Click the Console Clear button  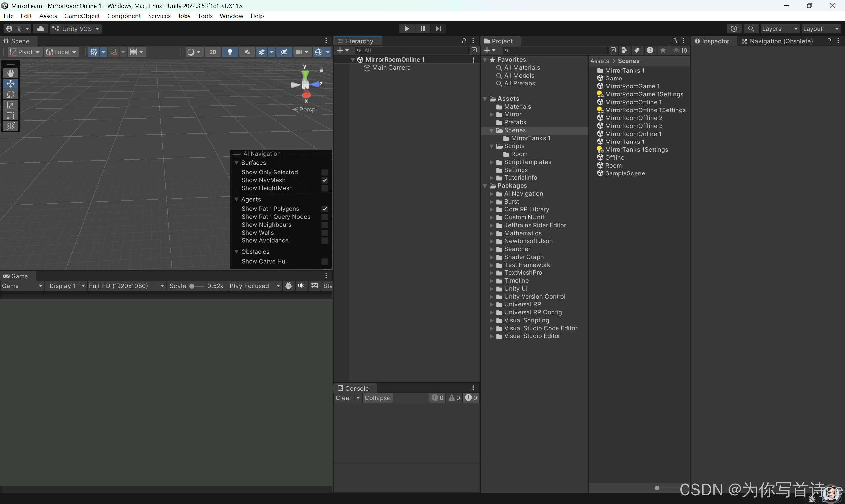(x=344, y=398)
